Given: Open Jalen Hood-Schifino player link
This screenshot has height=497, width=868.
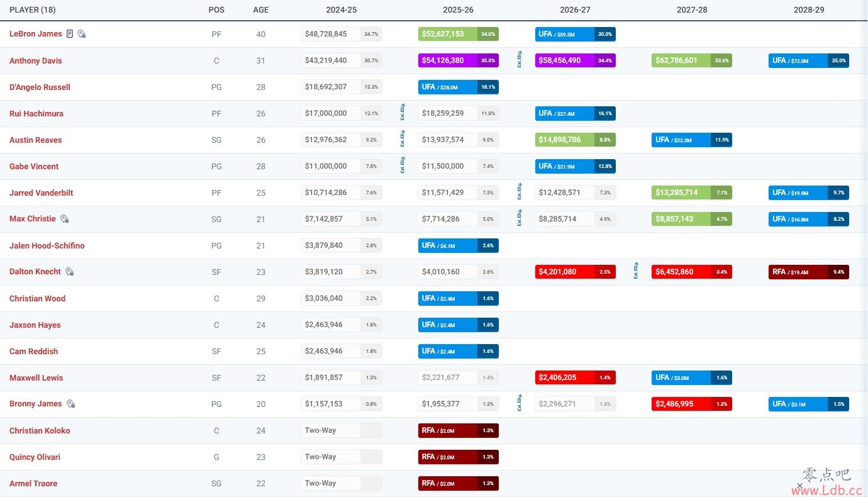Looking at the screenshot, I should (47, 246).
